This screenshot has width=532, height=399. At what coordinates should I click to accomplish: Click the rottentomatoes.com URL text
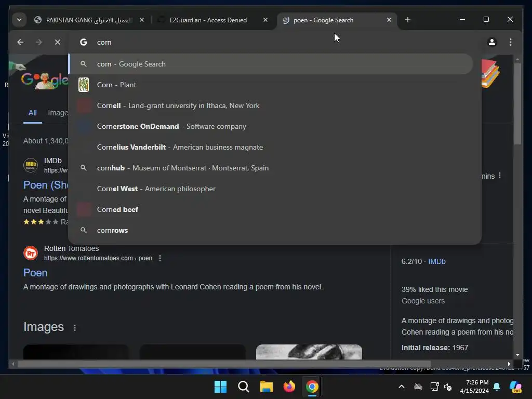pos(98,258)
